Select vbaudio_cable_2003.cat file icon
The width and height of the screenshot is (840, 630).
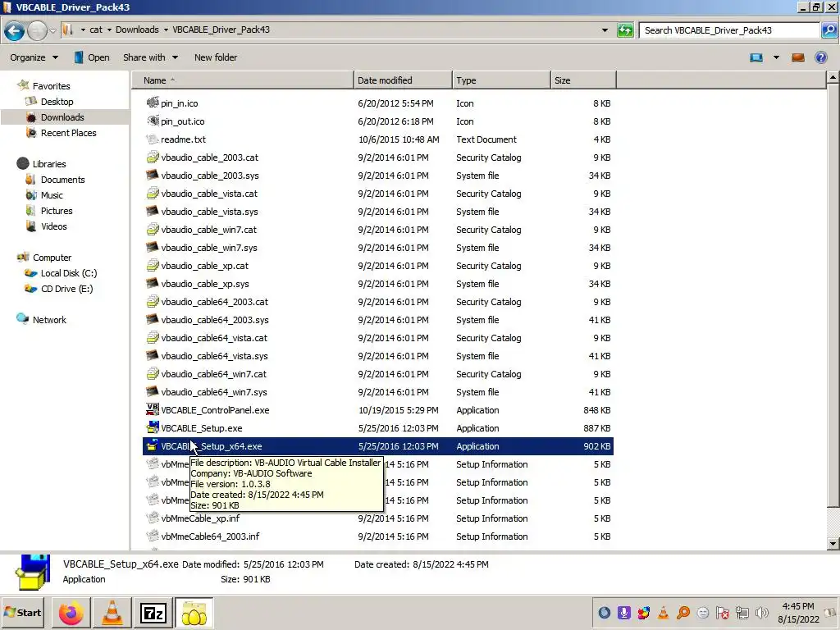[153, 157]
